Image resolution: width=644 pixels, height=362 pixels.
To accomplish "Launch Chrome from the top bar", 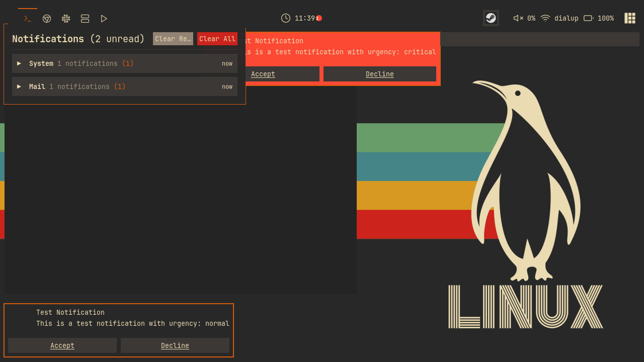I will pos(47,19).
